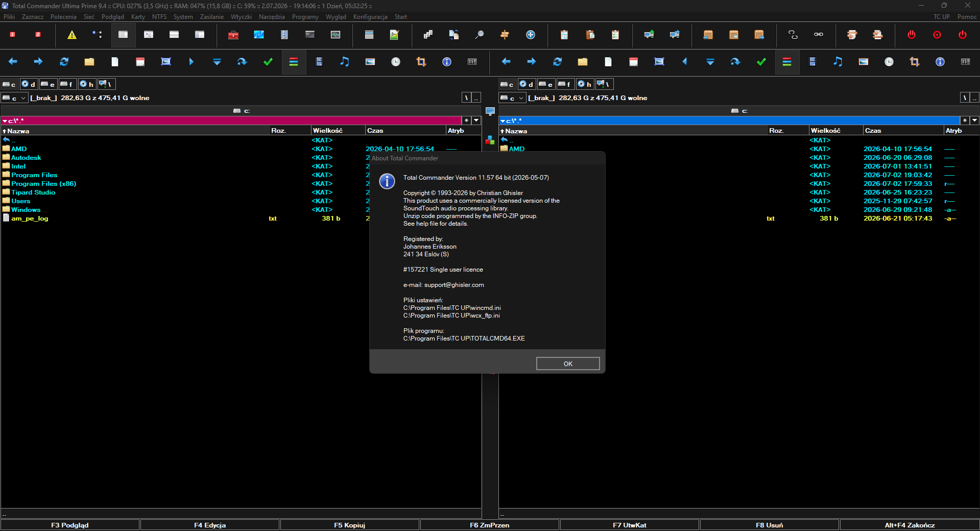Screen dimensions: 980x531
Task: Select the network drive button in right drive bar
Action: (x=604, y=84)
